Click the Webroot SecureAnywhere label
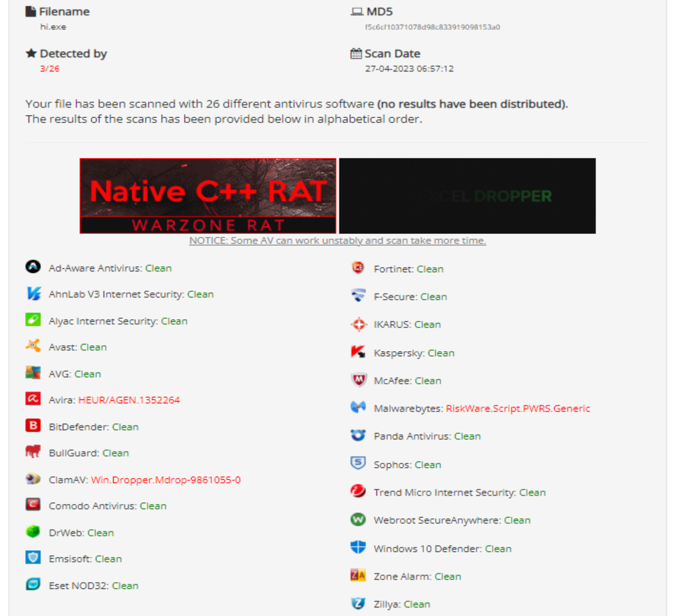This screenshot has width=695, height=616. [x=437, y=520]
